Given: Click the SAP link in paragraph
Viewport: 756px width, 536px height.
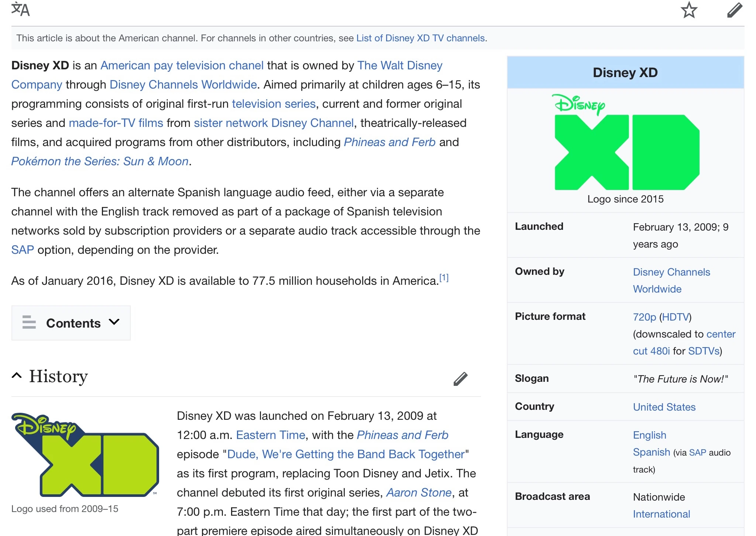Looking at the screenshot, I should click(23, 250).
